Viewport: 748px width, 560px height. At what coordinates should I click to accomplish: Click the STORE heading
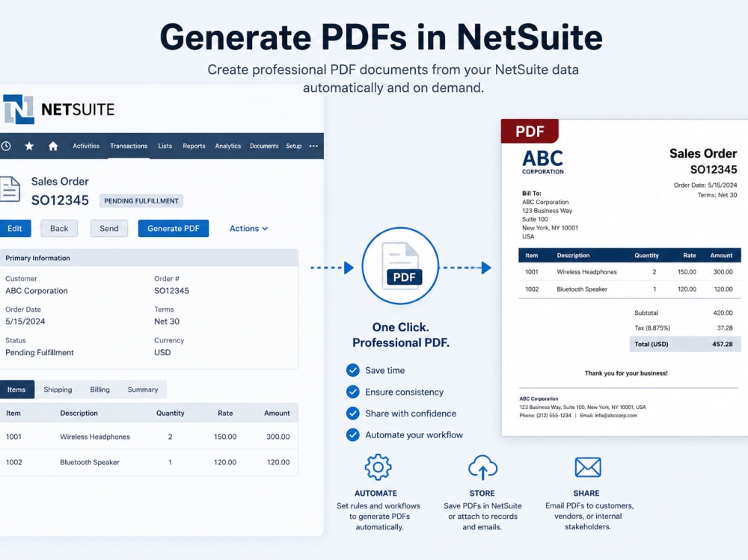482,493
